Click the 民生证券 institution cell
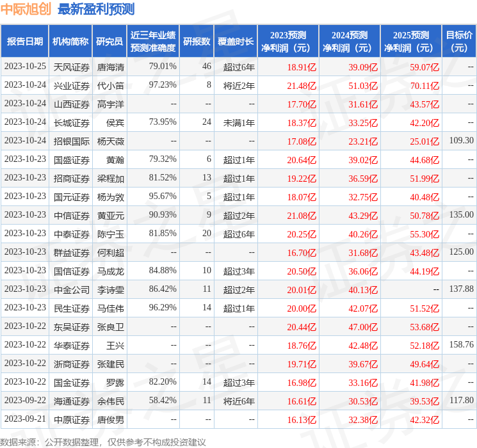477x448 pixels. point(72,308)
